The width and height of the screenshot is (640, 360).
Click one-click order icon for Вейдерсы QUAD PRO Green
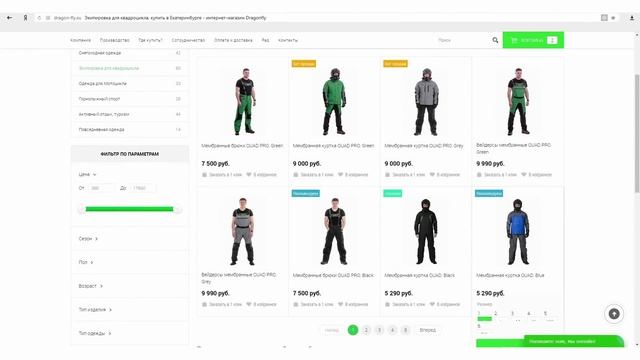[479, 175]
